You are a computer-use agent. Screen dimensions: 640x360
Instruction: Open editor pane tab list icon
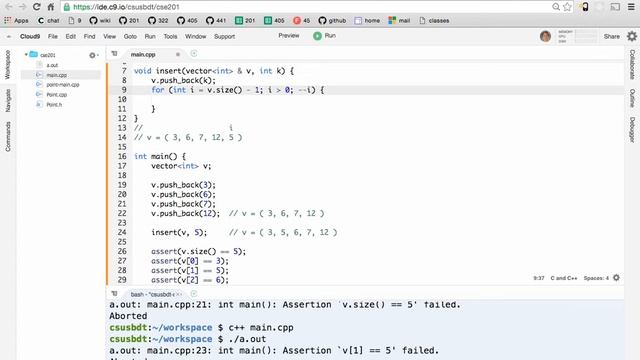[114, 54]
